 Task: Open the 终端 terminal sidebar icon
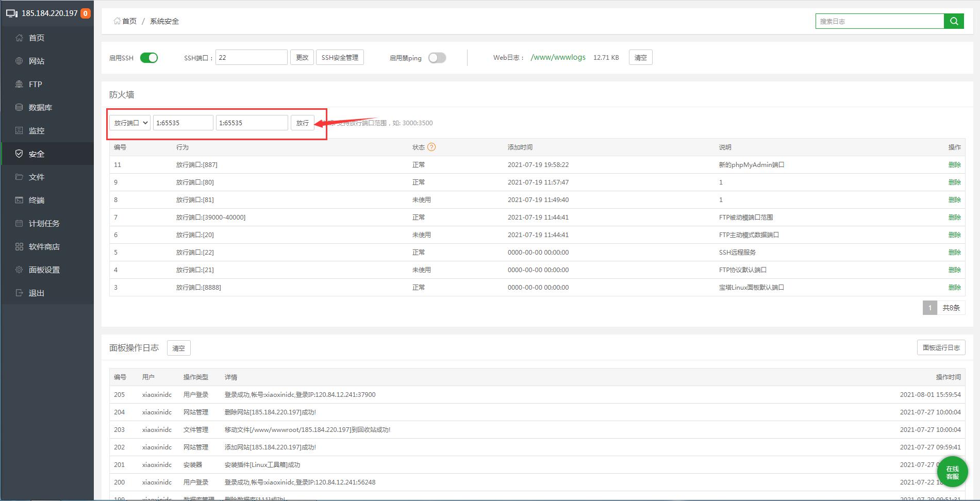(x=19, y=200)
